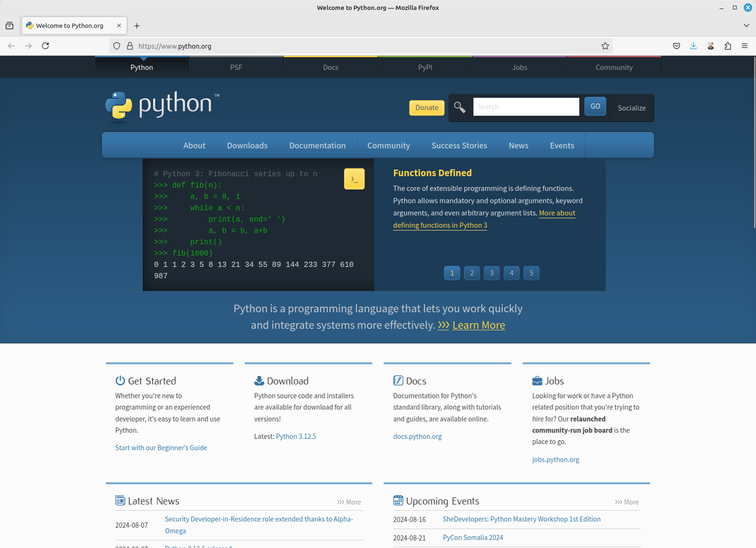Viewport: 756px width, 548px height.
Task: Click the Docs notepad icon
Action: click(398, 381)
